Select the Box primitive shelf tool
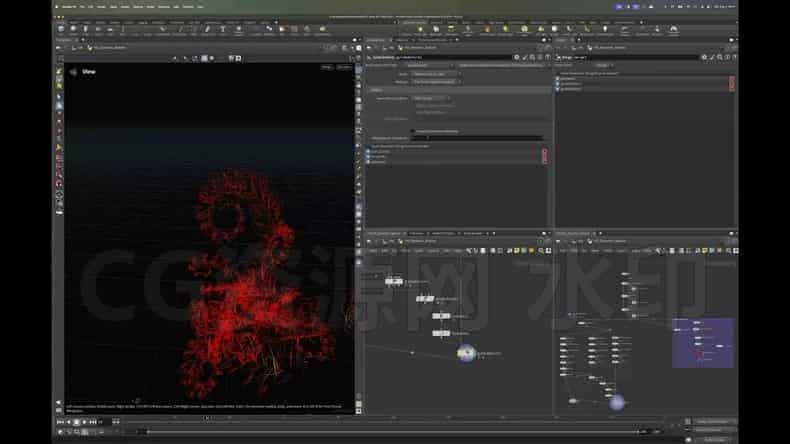 61,30
